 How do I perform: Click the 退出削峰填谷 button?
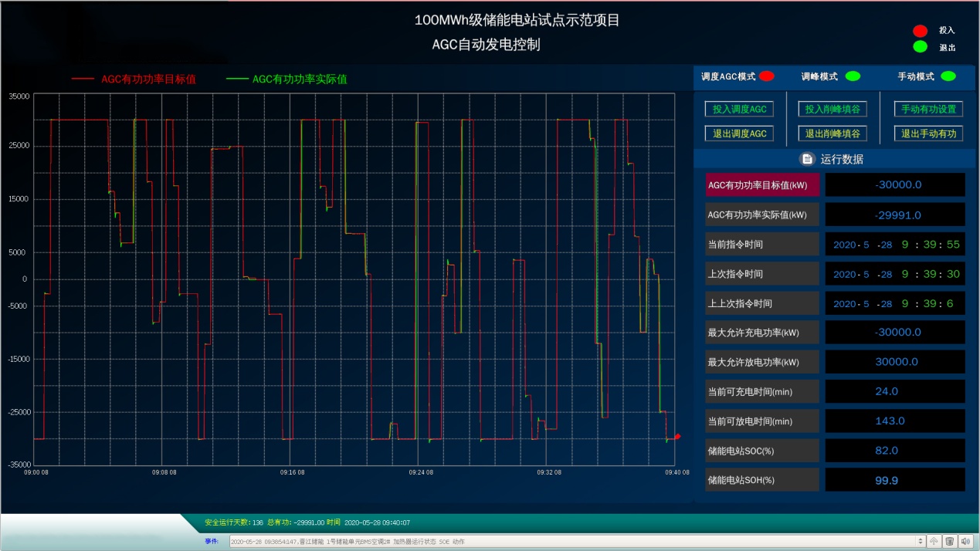832,134
